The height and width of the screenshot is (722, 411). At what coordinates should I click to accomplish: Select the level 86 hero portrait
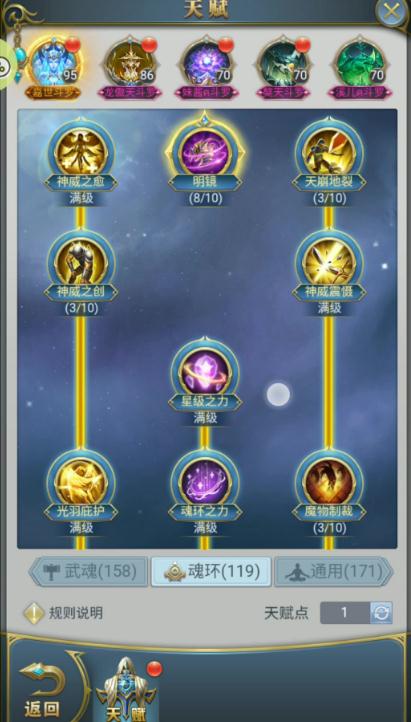coord(130,64)
